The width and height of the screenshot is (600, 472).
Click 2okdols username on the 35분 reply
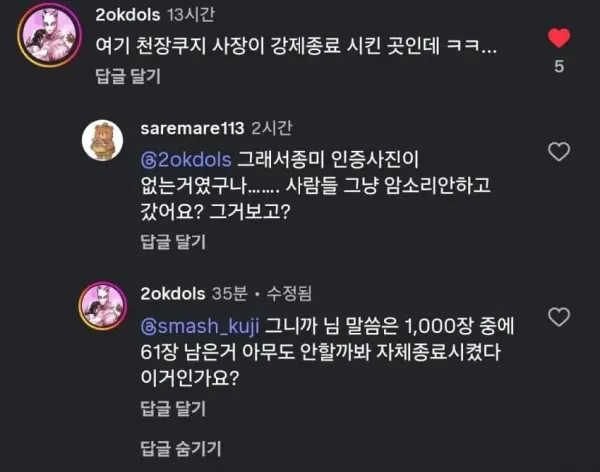pos(173,294)
